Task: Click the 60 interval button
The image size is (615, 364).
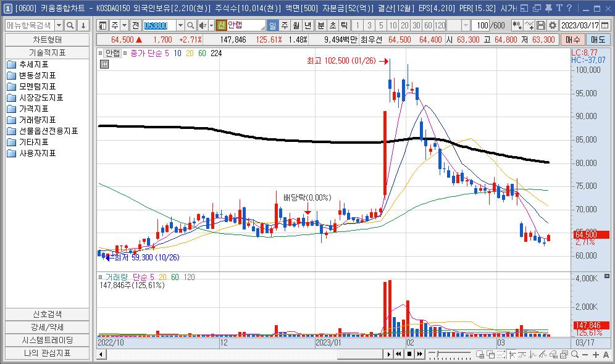Action: tap(428, 25)
